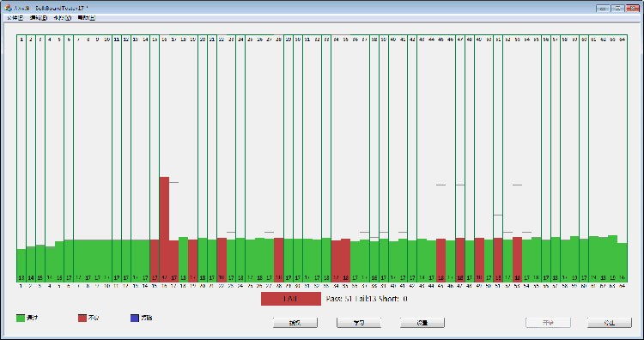Open the 帮助(H) menu

click(87, 18)
